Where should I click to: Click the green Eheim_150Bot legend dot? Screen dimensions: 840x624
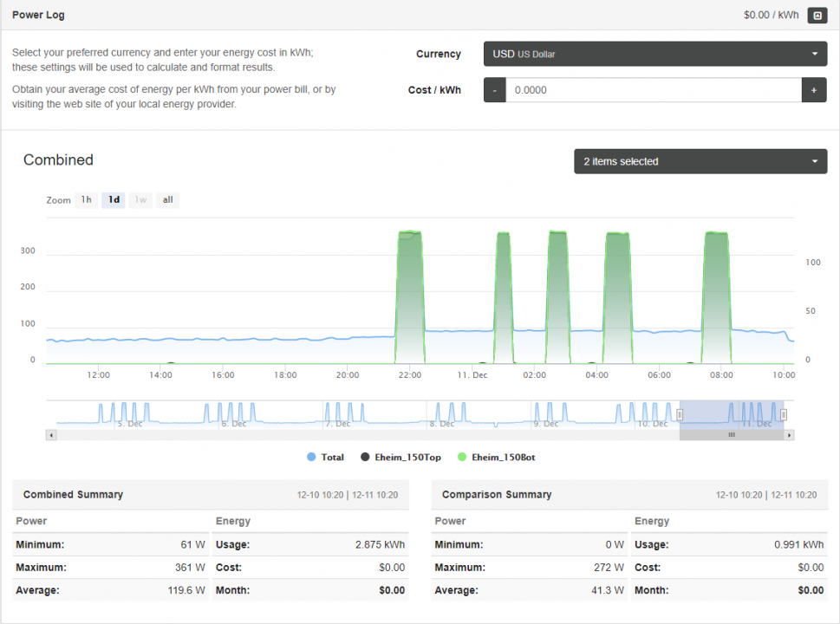462,457
